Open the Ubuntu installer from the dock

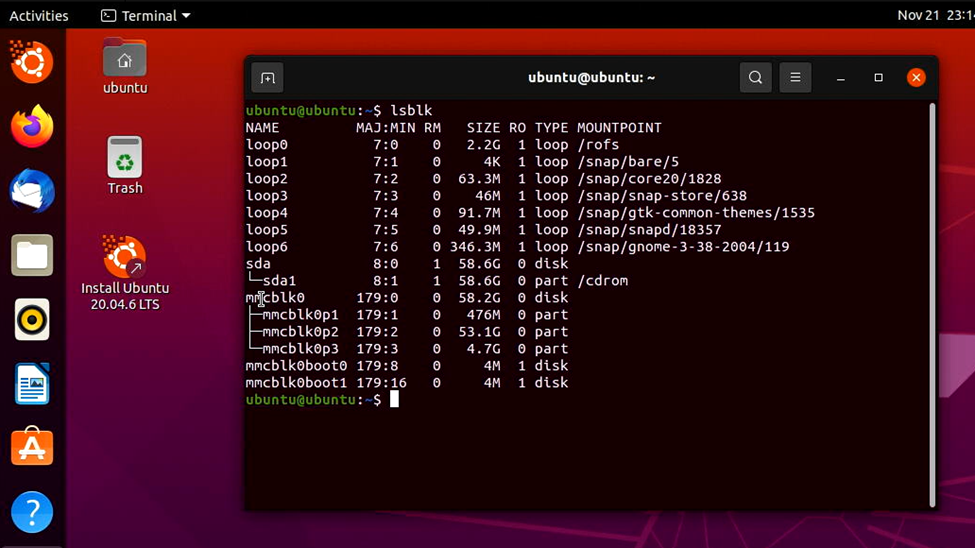point(32,62)
